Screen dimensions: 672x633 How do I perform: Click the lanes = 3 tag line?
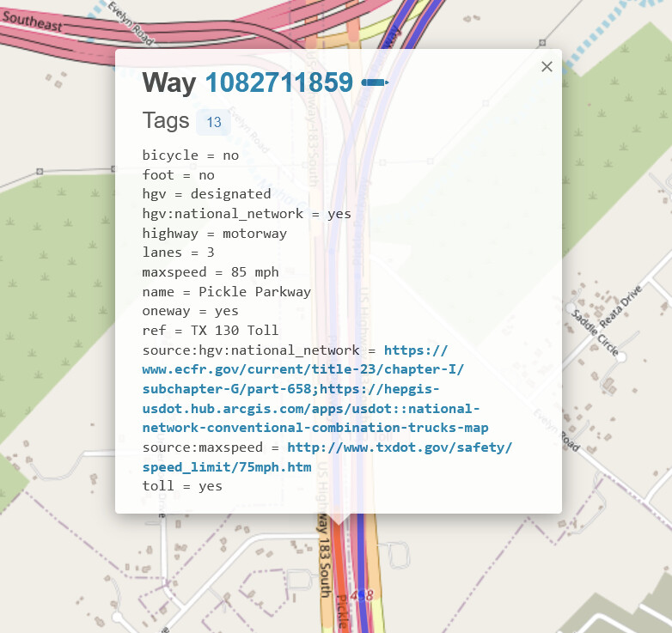click(178, 253)
